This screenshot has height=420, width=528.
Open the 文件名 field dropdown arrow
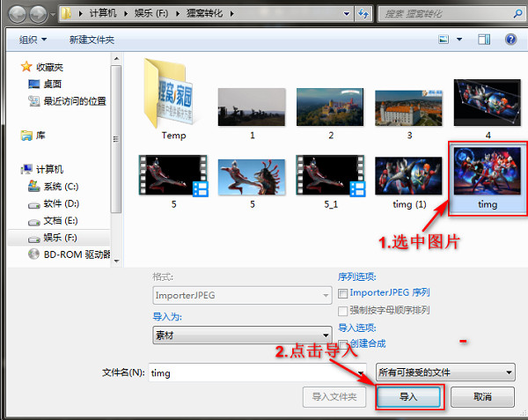click(x=361, y=372)
